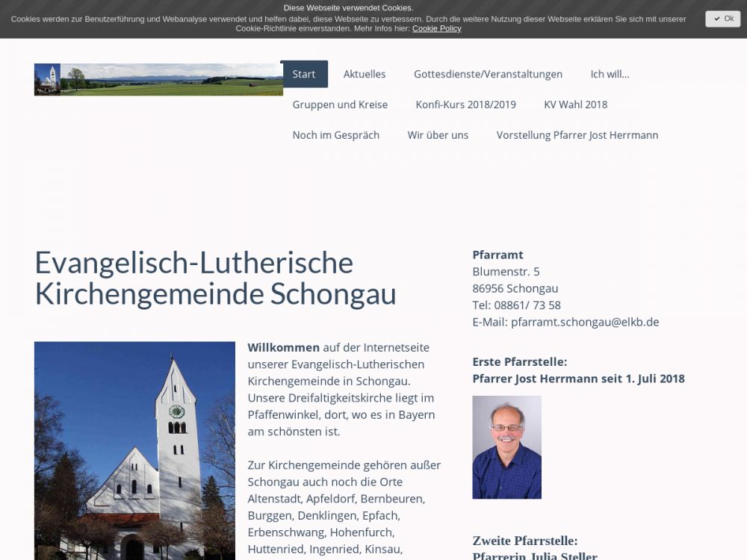Open Vorstellung Pfarrer Jost Herrmann page
This screenshot has height=560, width=747.
577,135
